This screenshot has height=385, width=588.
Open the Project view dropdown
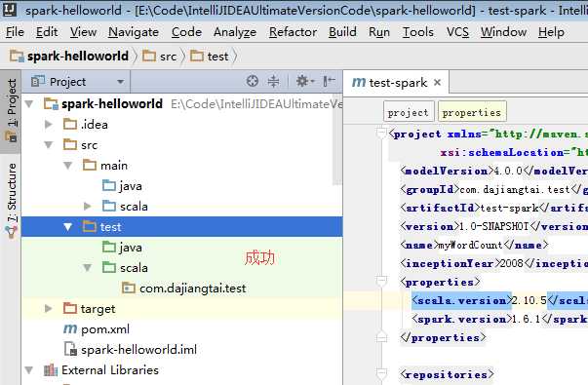pos(120,81)
